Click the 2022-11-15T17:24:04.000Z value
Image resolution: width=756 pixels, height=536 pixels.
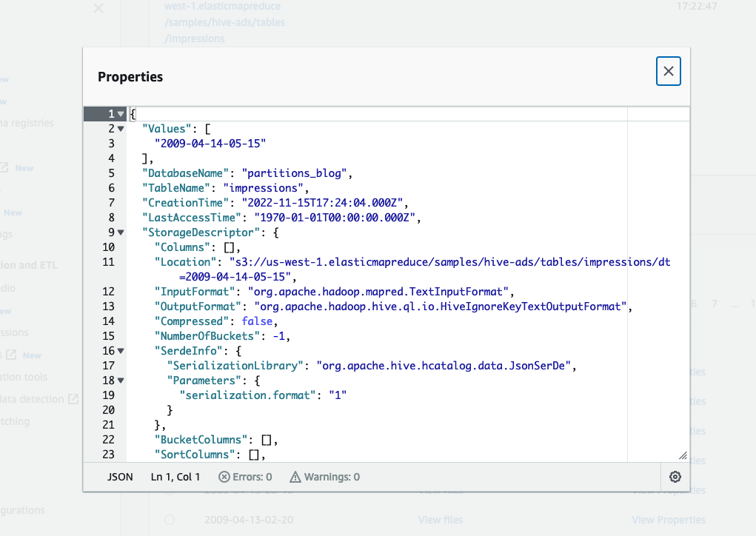[322, 202]
